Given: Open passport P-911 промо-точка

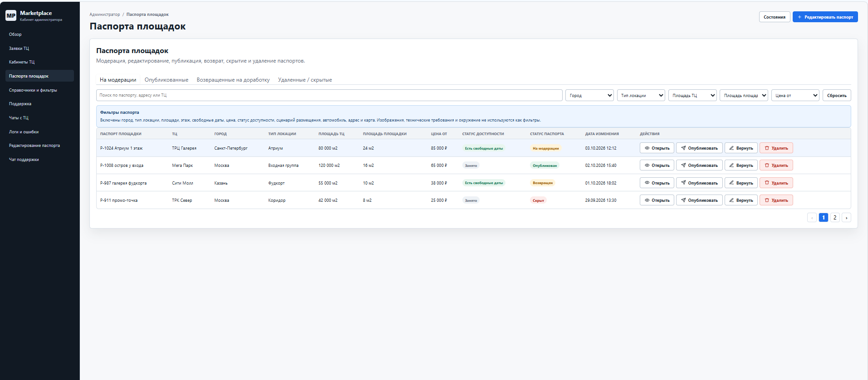Looking at the screenshot, I should coord(657,200).
